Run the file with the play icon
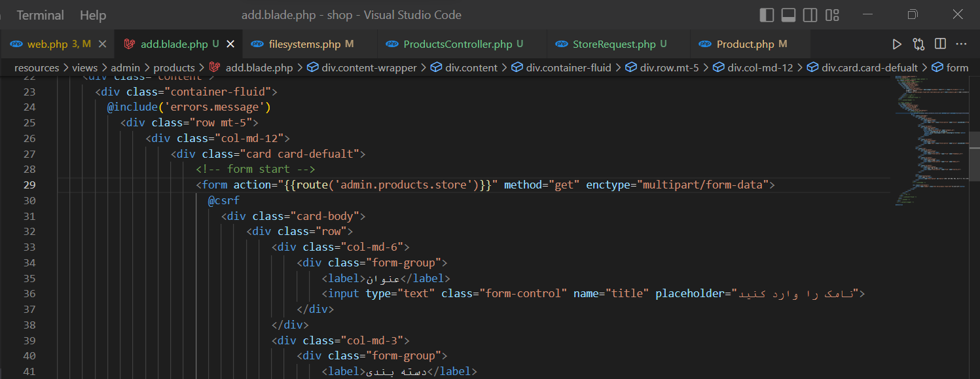This screenshot has width=980, height=379. (897, 45)
